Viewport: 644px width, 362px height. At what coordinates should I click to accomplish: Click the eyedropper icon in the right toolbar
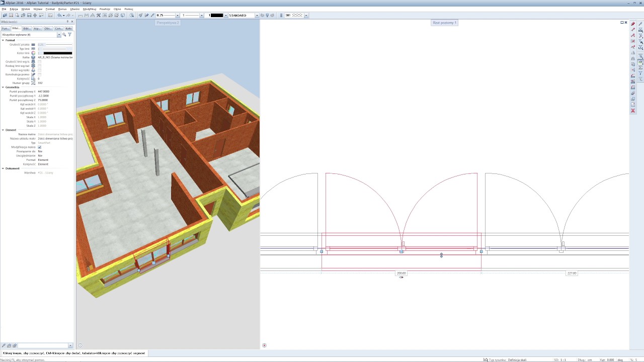coord(640,24)
